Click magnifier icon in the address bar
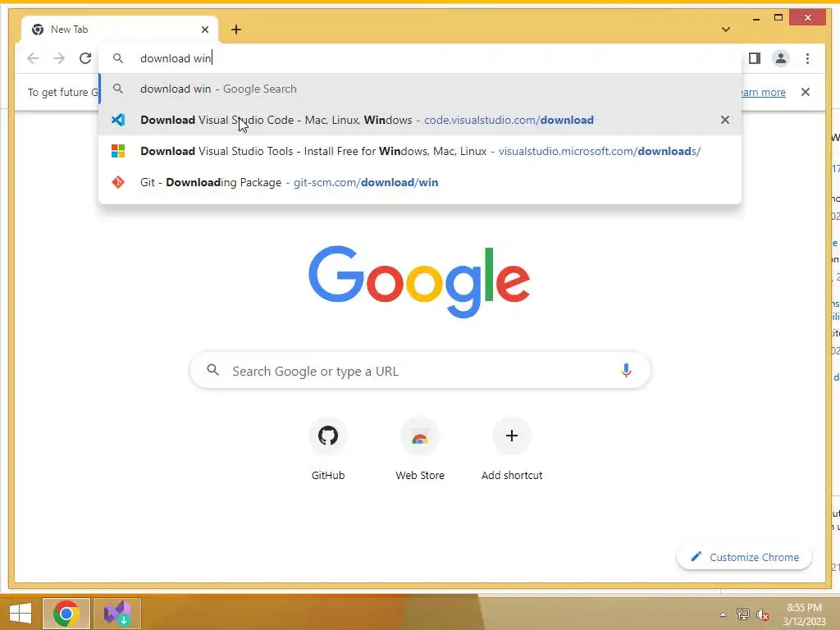The image size is (840, 630). [118, 58]
